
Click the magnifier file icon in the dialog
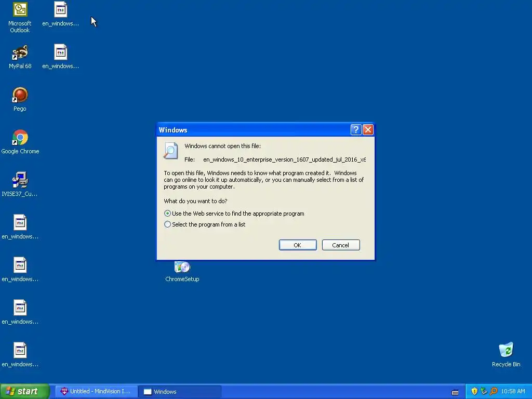(170, 151)
